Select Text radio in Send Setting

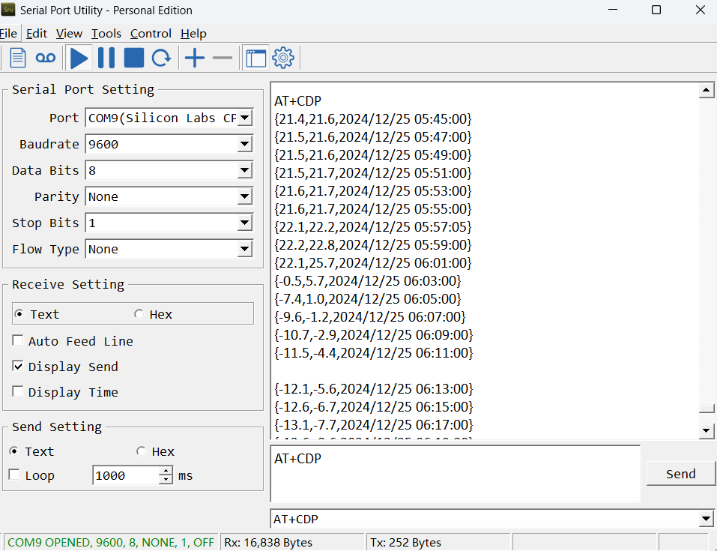(x=14, y=451)
